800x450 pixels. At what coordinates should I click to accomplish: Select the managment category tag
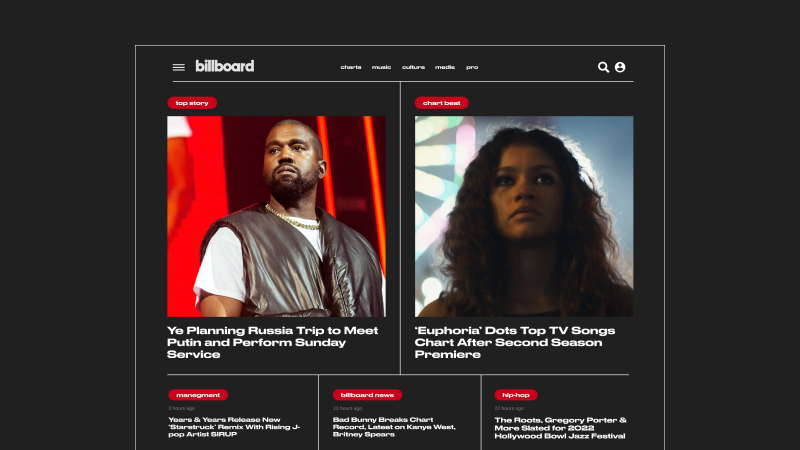click(x=198, y=395)
